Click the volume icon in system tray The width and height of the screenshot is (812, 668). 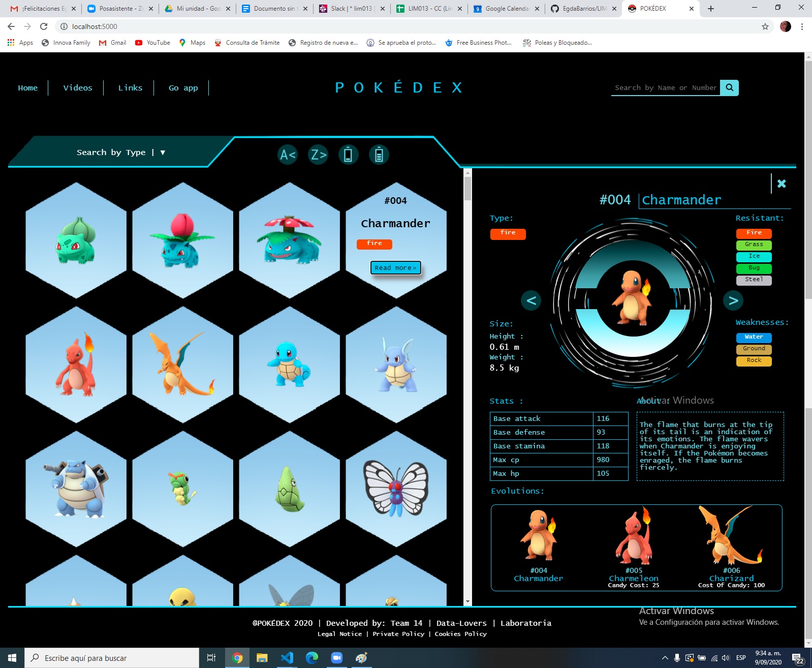click(x=726, y=658)
